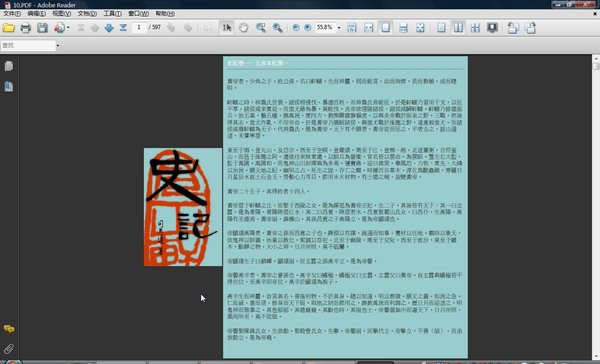Switch to Single Page display
This screenshot has width=600, height=364.
(x=441, y=28)
